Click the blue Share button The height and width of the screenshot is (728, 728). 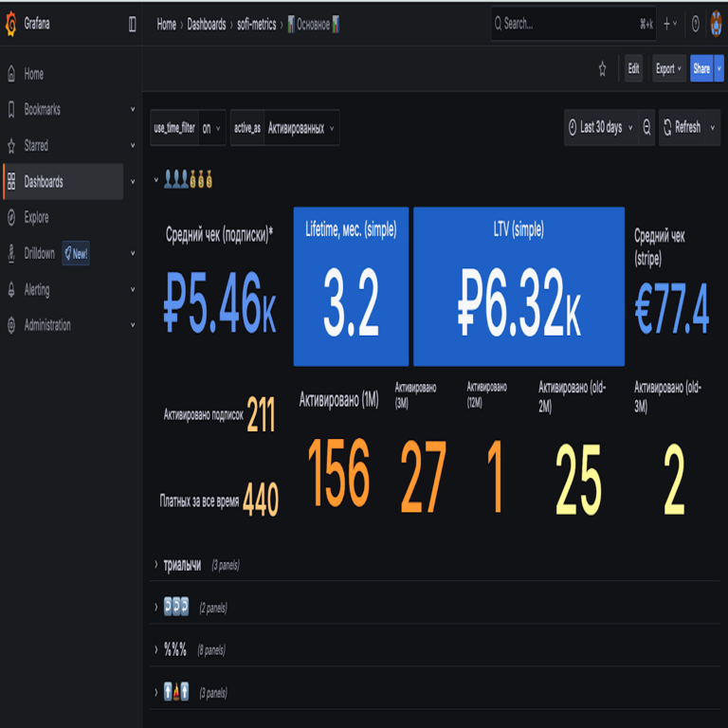[x=701, y=68]
